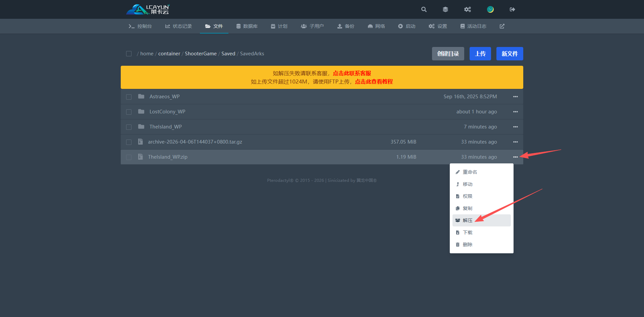Navigate to ShooterGame in the breadcrumb
644x317 pixels.
[x=201, y=54]
